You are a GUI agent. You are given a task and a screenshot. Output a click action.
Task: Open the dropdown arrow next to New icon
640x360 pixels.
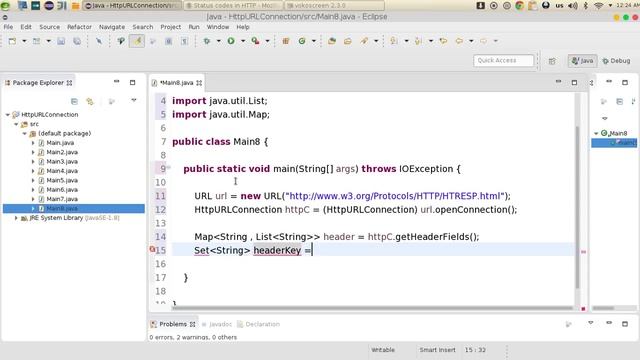tap(24, 41)
